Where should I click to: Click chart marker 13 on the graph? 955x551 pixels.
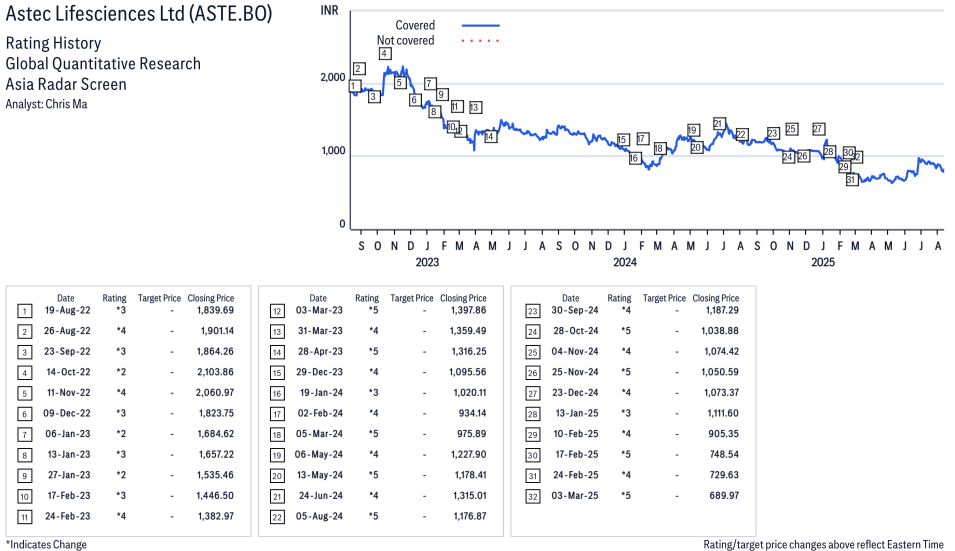[x=475, y=107]
